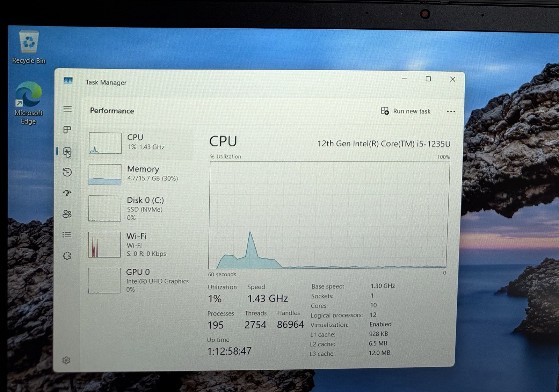559x392 pixels.
Task: Click the L1 cache value 928 KB
Action: 378,334
